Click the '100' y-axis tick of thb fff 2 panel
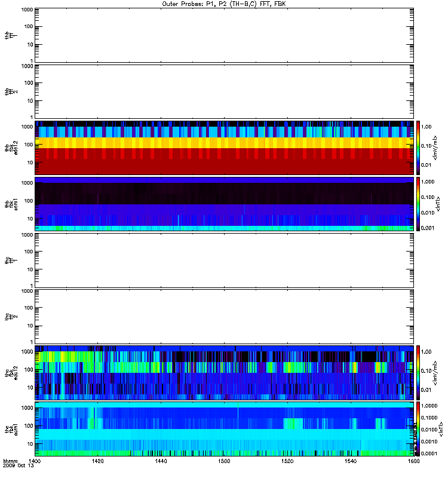The width and height of the screenshot is (448, 478). [29, 83]
